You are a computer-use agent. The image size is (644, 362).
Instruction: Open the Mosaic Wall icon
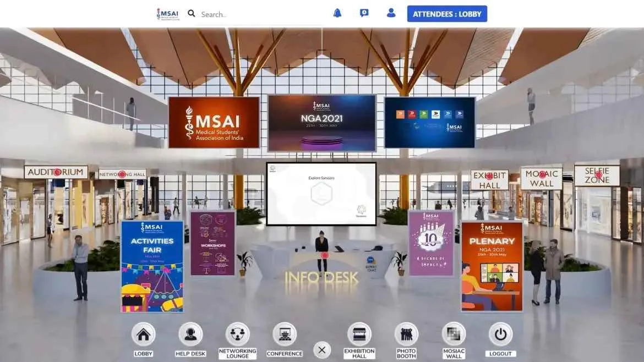click(454, 334)
